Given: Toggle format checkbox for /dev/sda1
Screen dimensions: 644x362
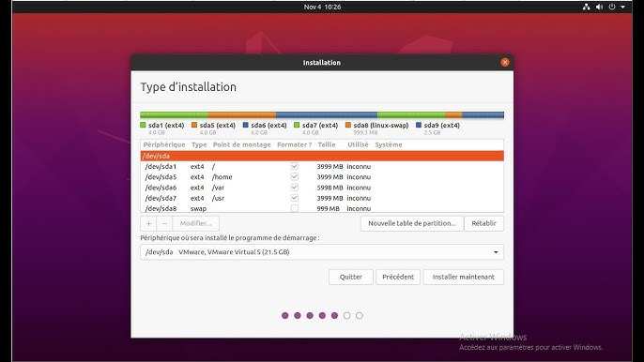Looking at the screenshot, I should 295,166.
